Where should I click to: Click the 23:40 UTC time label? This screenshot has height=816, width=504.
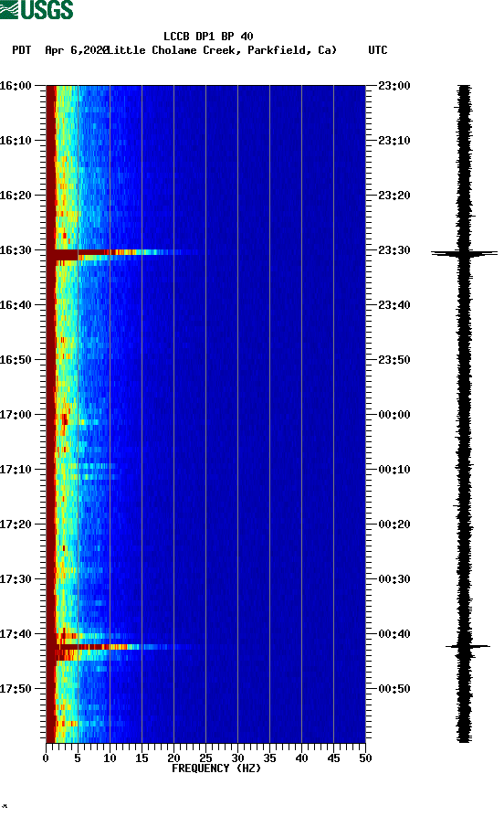click(394, 305)
